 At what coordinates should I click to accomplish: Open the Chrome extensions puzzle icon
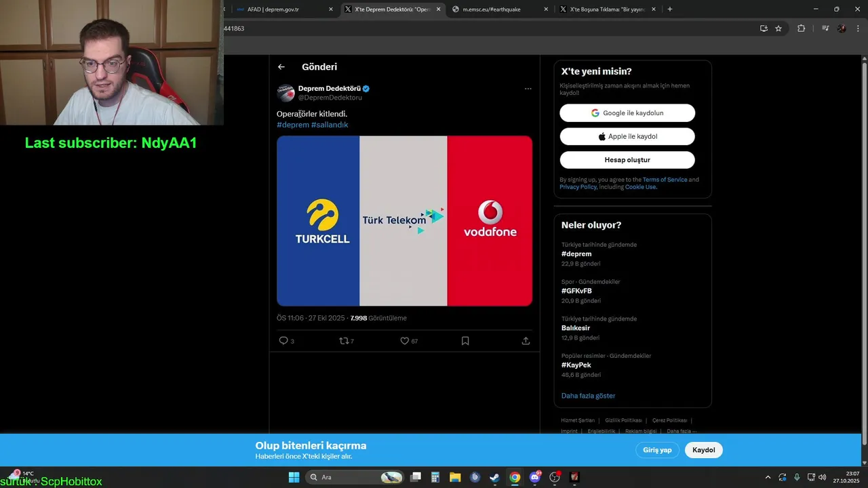coord(801,28)
